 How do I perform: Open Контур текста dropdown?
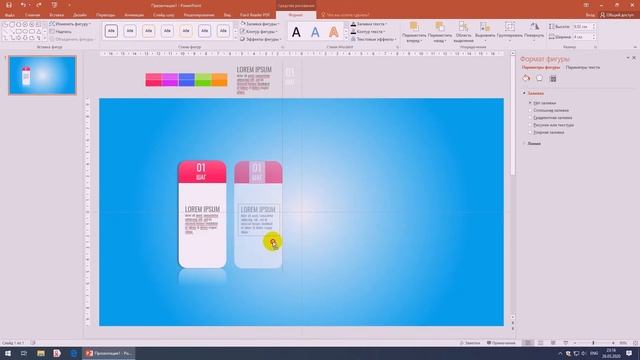coord(368,31)
